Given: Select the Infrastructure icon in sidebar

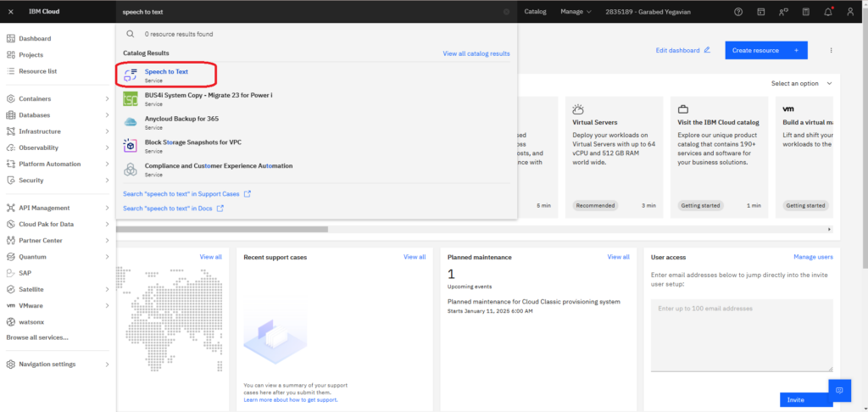Looking at the screenshot, I should click(x=10, y=131).
